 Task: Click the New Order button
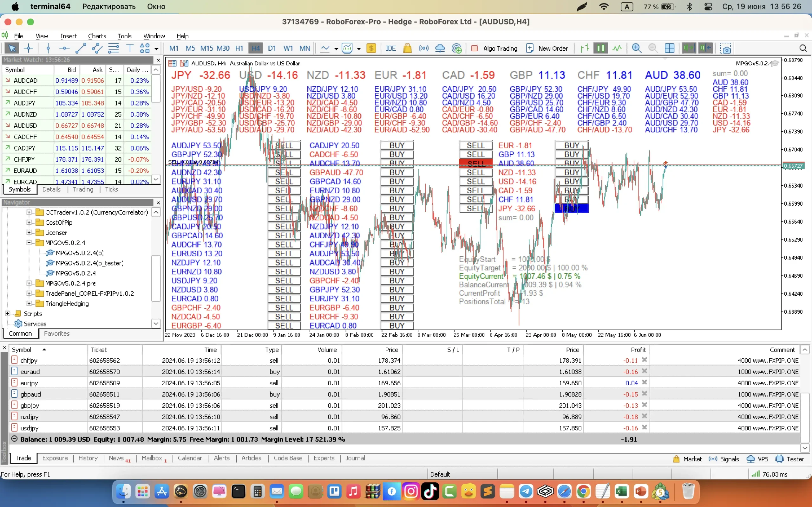(547, 48)
